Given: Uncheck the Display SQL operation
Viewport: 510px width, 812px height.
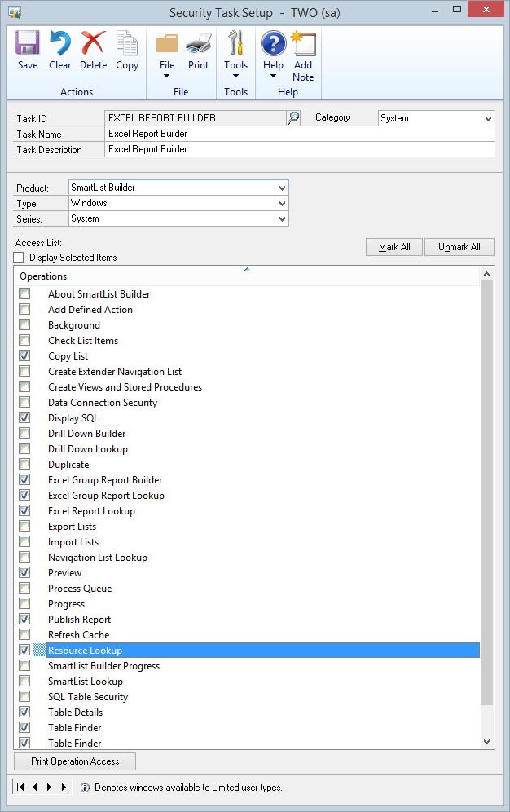Looking at the screenshot, I should point(24,417).
